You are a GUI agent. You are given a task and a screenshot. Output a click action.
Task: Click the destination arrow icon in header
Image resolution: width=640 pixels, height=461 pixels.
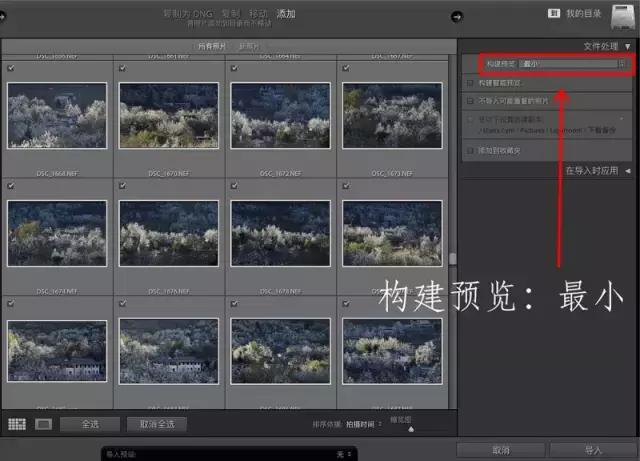[x=457, y=17]
